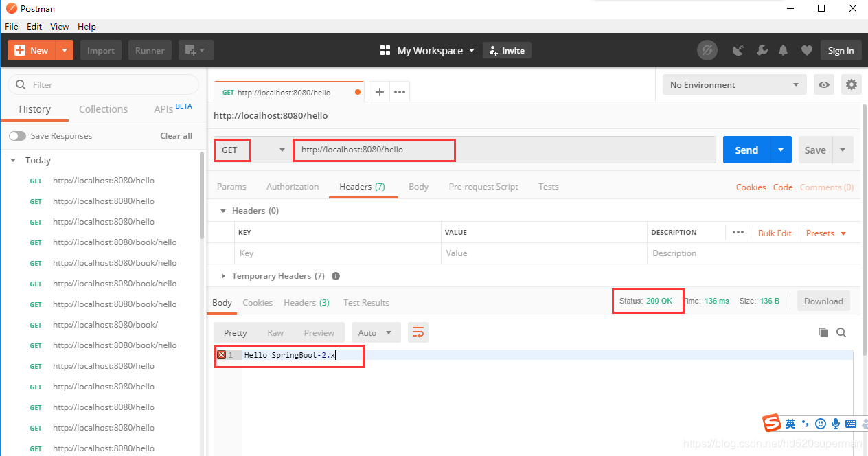Click the Import button
Viewport: 868px width, 456px height.
pyautogui.click(x=101, y=50)
